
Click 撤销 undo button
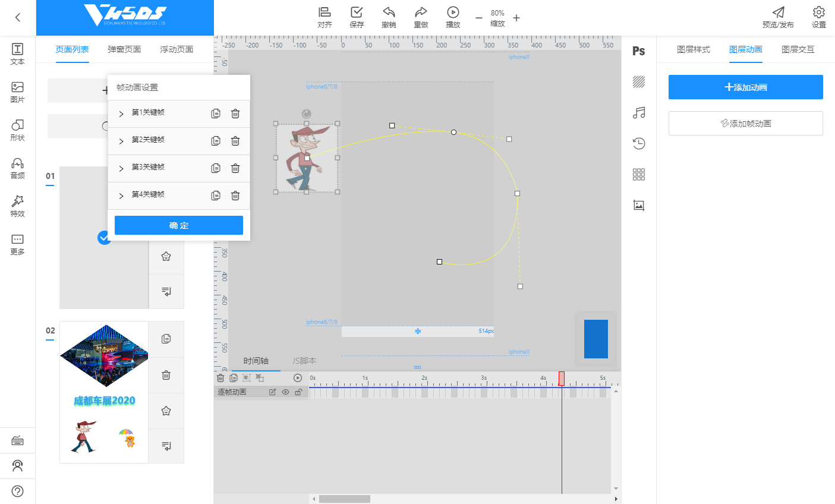pos(389,17)
